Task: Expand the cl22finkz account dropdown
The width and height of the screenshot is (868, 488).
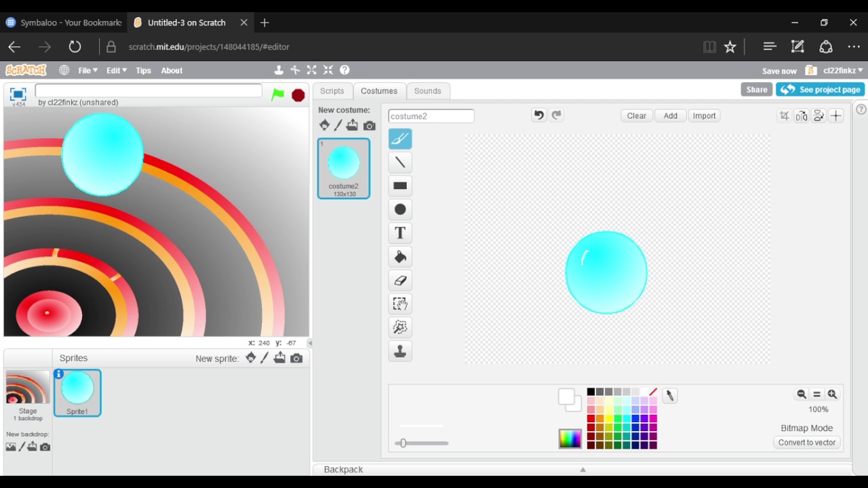Action: [843, 70]
